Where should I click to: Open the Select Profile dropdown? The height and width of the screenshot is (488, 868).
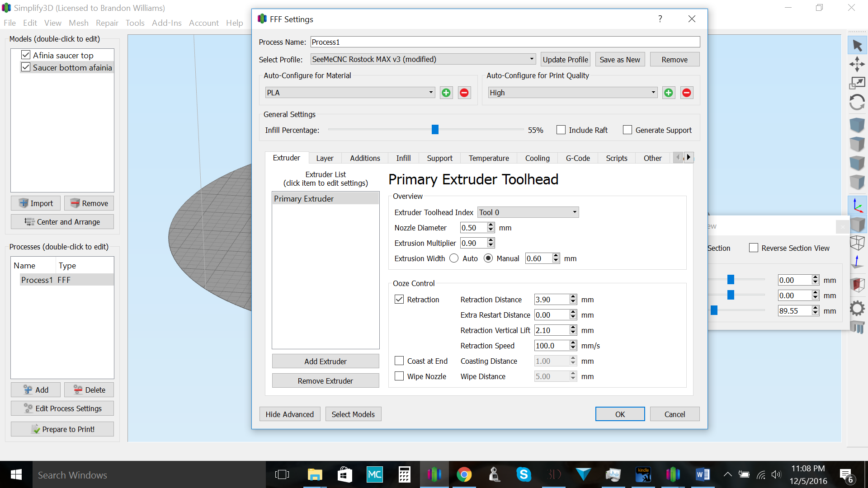pos(423,59)
